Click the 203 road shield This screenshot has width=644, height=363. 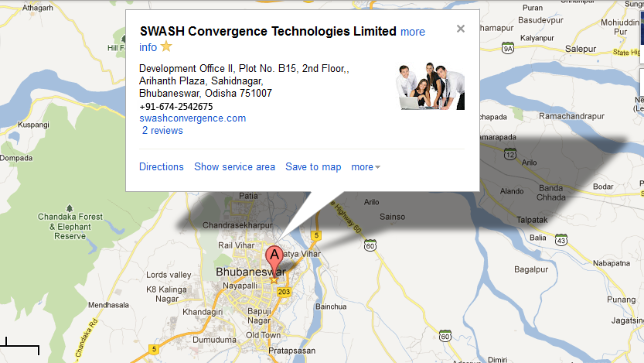tap(284, 292)
